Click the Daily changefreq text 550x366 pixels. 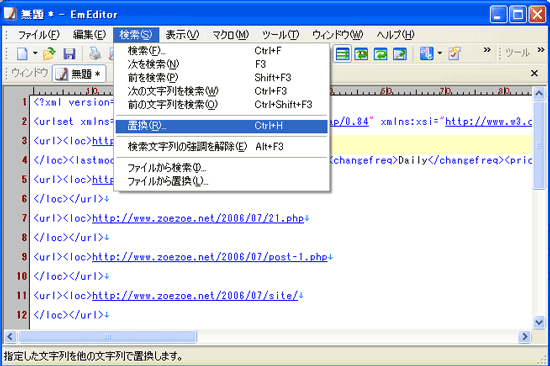(x=412, y=160)
